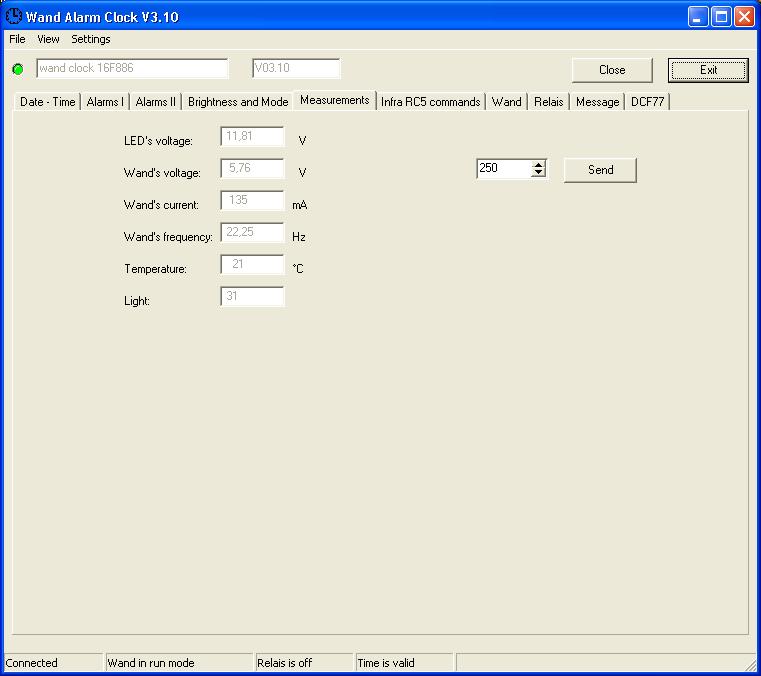Minimize the Wand Alarm Clock window

[x=698, y=17]
